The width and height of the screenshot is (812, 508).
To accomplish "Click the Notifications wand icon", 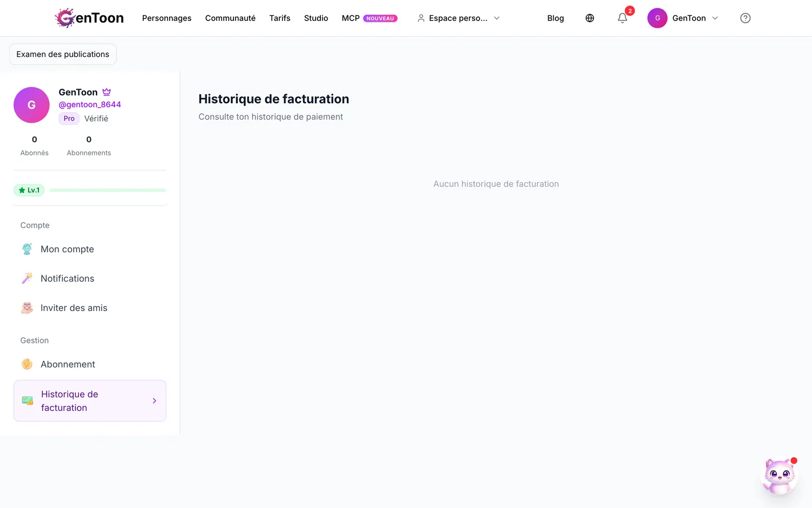I will [27, 278].
